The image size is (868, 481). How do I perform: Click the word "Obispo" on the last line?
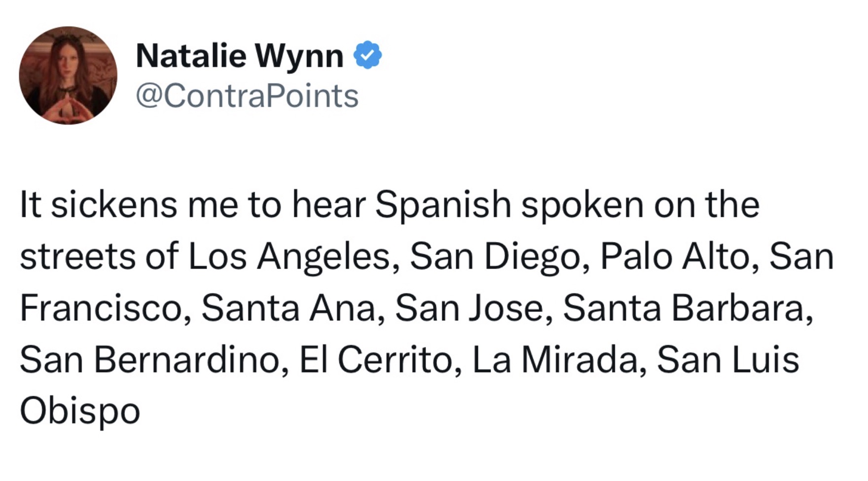(x=80, y=412)
